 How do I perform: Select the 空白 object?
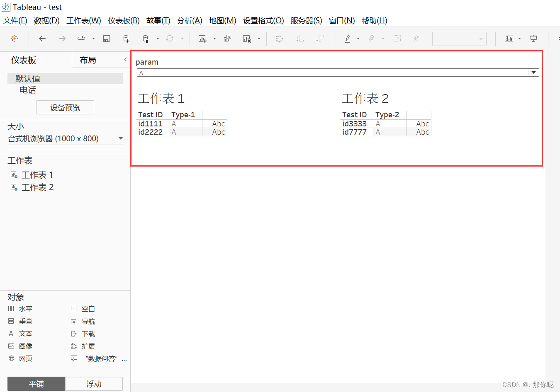(x=83, y=309)
